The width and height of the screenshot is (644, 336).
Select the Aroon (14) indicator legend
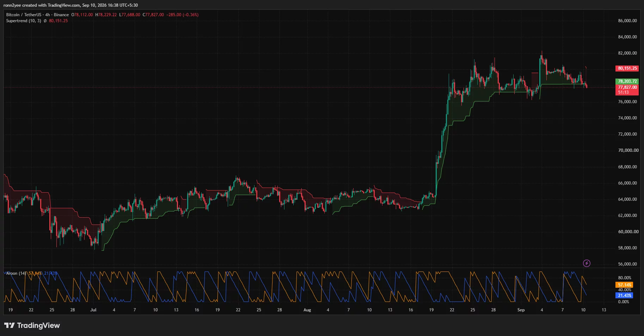(16, 273)
